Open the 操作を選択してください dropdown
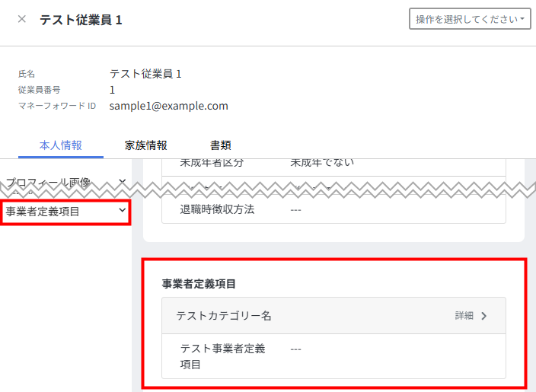This screenshot has width=536, height=392. [x=470, y=19]
